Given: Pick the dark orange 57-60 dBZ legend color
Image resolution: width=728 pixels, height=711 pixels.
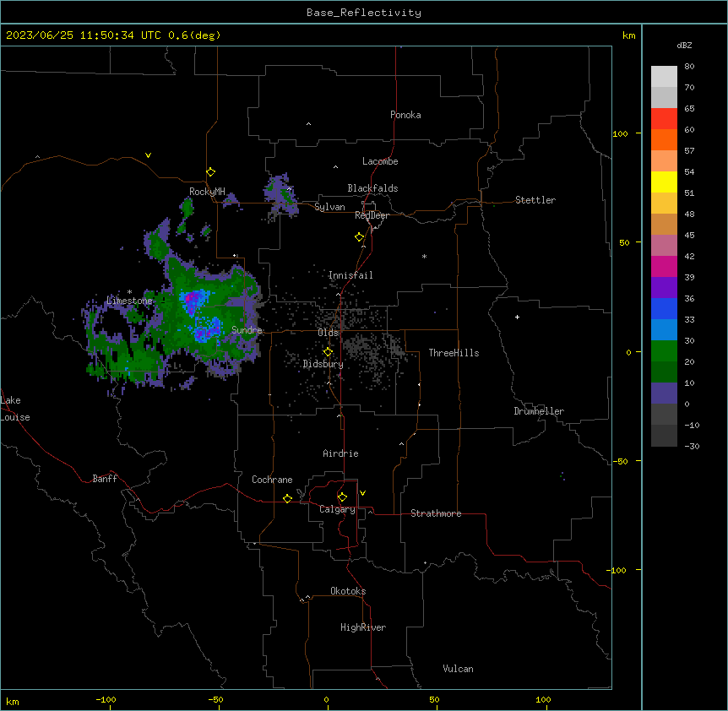Looking at the screenshot, I should point(664,139).
